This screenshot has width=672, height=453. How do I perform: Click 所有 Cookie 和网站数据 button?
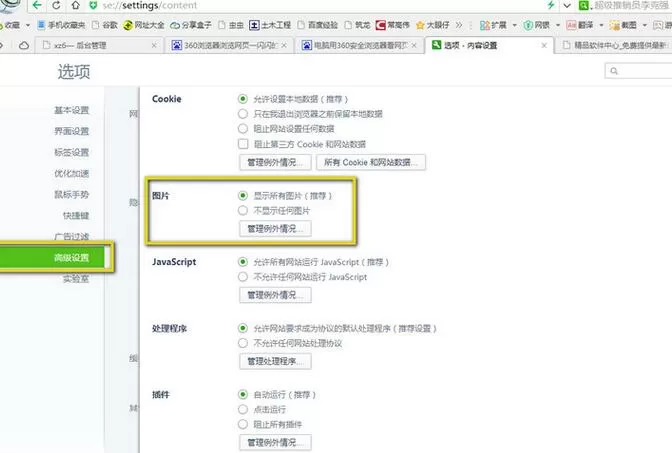click(x=371, y=162)
